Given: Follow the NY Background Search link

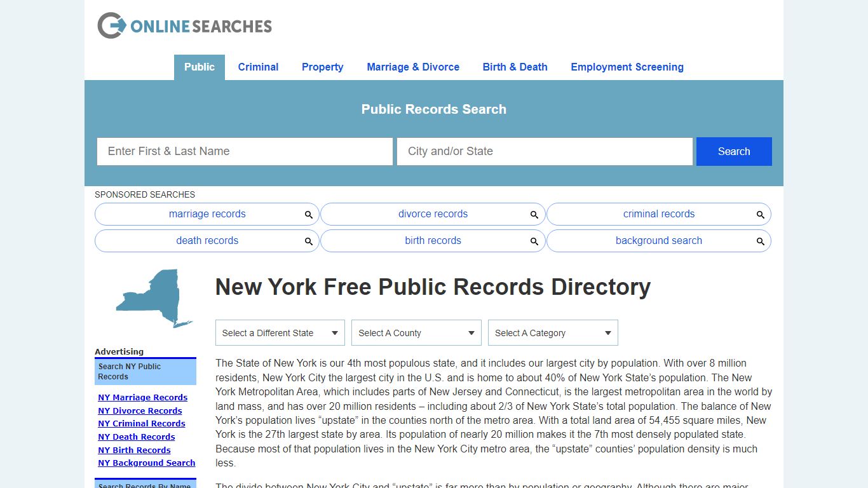Looking at the screenshot, I should [x=146, y=463].
